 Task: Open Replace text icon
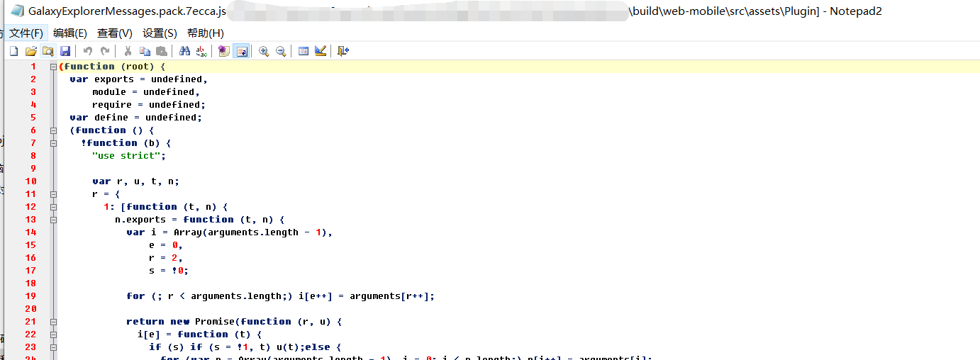(201, 51)
